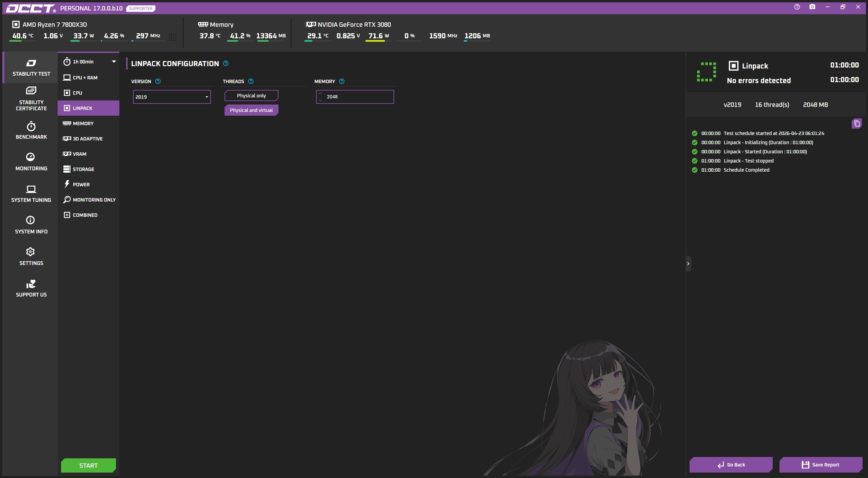The height and width of the screenshot is (478, 868).
Task: Expand the 1h 00min duration dropdown
Action: coord(114,62)
